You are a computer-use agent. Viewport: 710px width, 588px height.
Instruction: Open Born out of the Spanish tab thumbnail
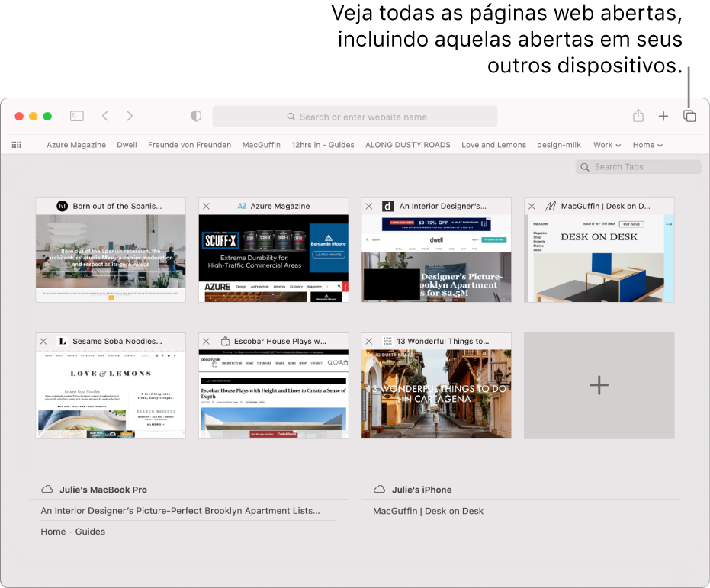(111, 258)
